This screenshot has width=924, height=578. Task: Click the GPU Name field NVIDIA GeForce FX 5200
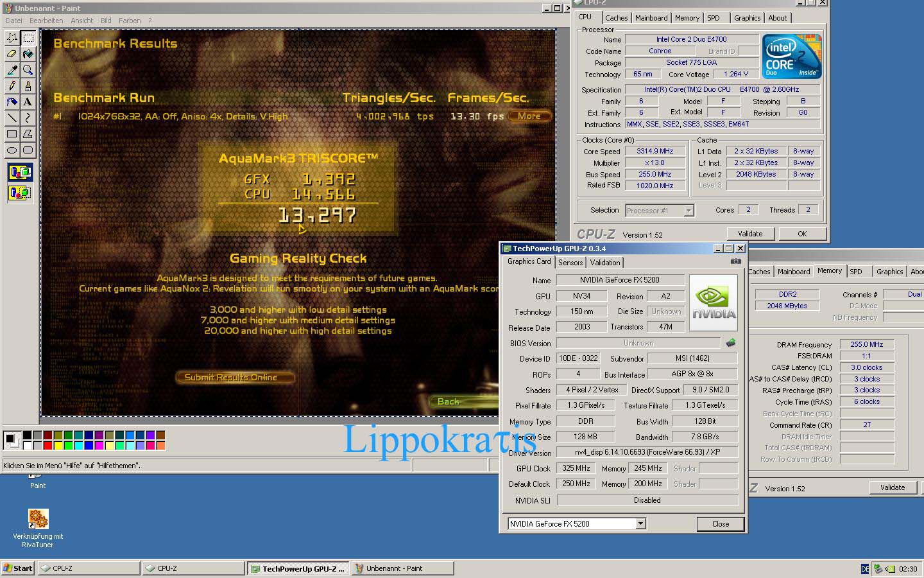point(619,280)
